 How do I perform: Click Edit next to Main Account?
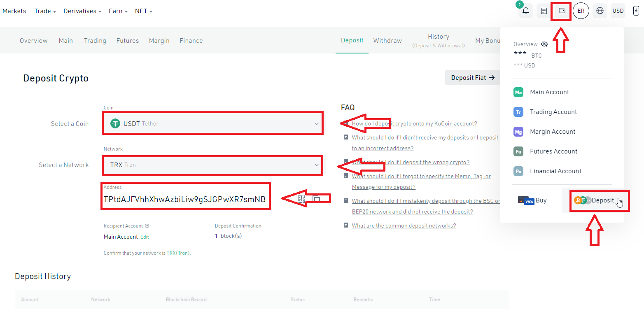pos(145,237)
